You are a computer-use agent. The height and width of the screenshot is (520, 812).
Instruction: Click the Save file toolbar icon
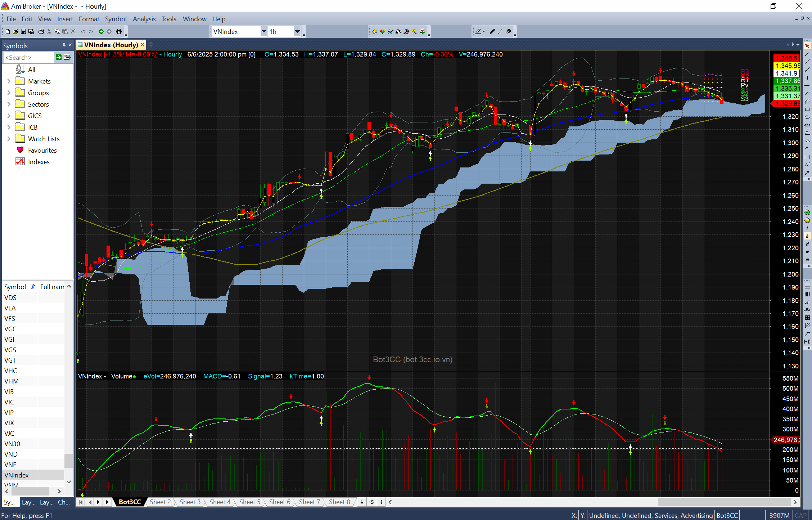tap(23, 32)
